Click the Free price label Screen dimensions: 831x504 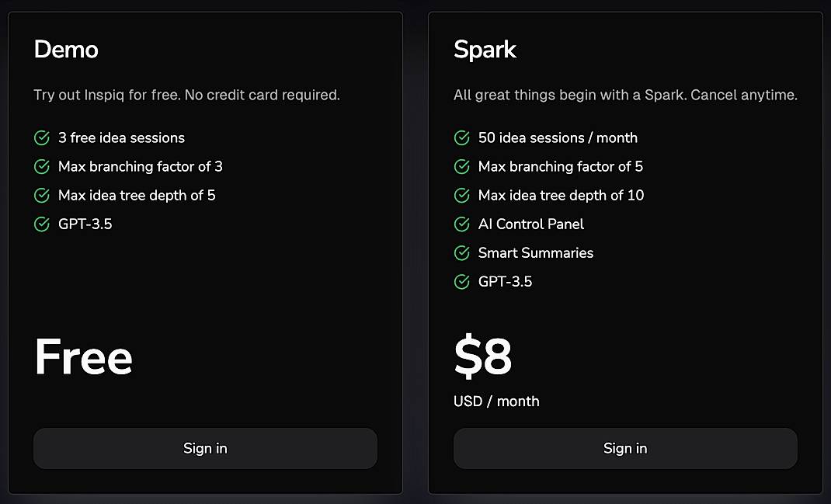pyautogui.click(x=83, y=357)
